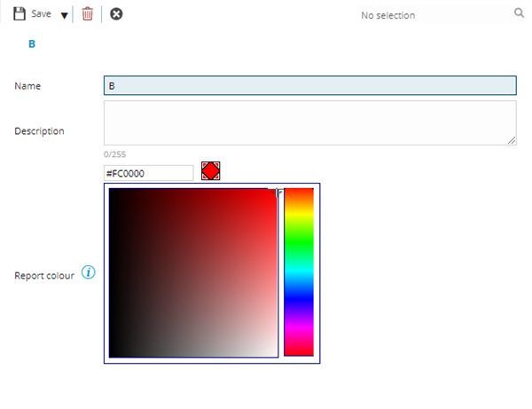Choose white in the shade square's bottom-right corner

276,355
